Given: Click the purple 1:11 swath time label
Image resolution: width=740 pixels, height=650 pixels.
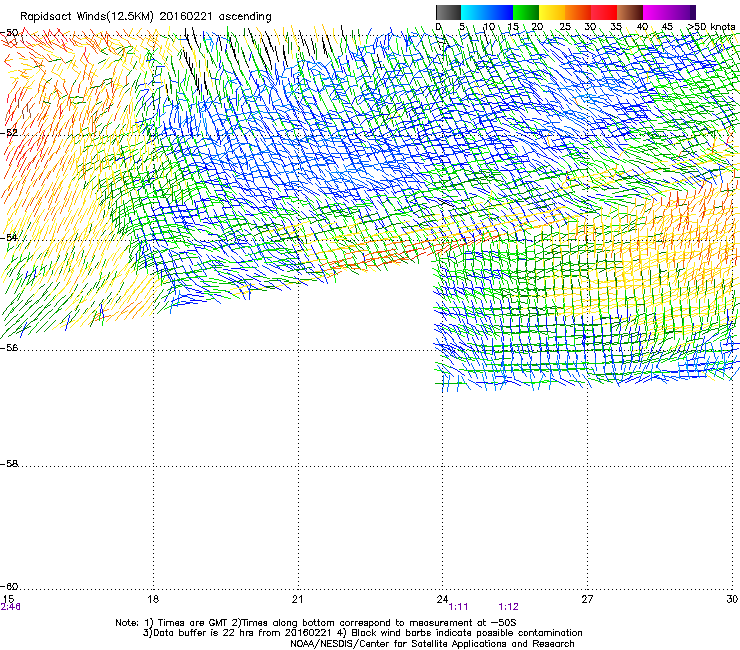Looking at the screenshot, I should point(458,607).
